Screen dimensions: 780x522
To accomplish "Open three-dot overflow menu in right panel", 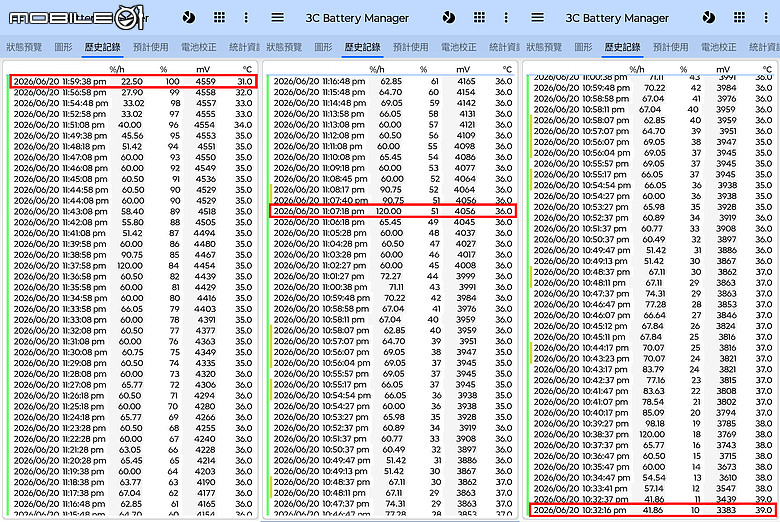I will tap(766, 18).
